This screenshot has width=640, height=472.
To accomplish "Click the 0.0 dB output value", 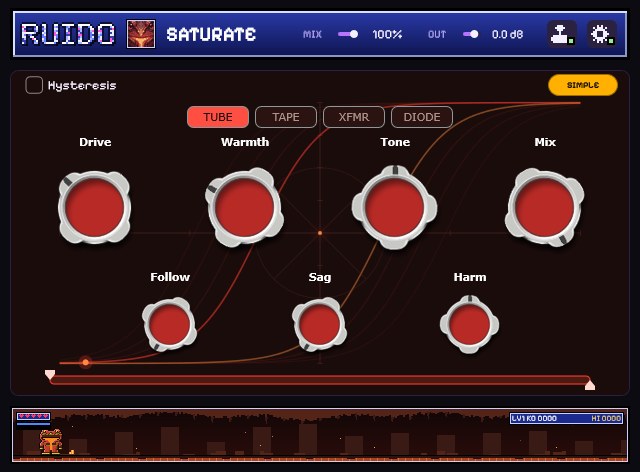I will pyautogui.click(x=507, y=34).
